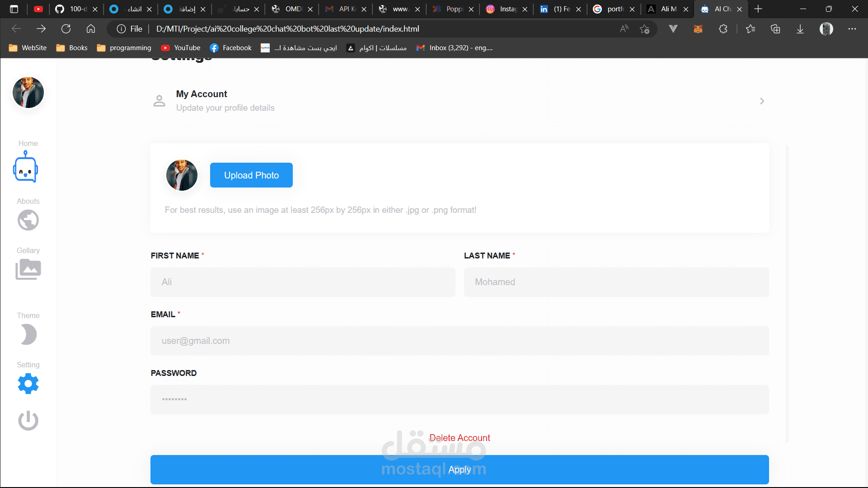Click the First Name input field
868x488 pixels.
click(x=303, y=282)
